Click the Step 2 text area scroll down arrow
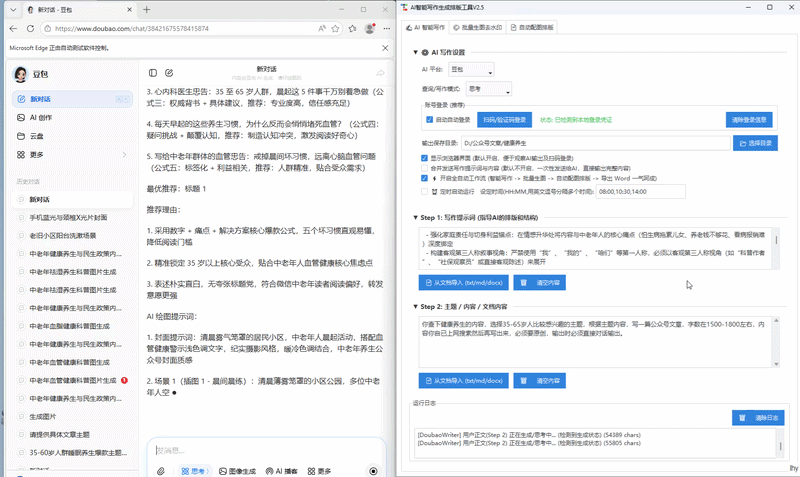 (x=776, y=364)
